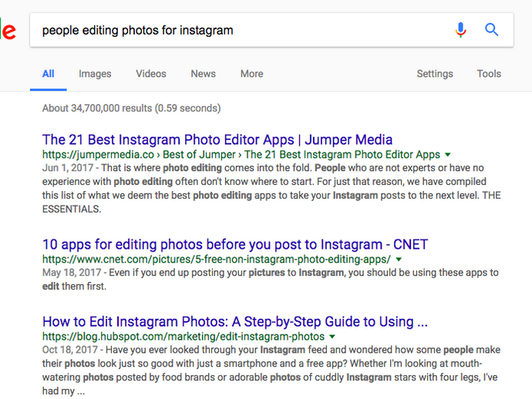Expand the HubSpot result URL dropdown arrow
The height and width of the screenshot is (399, 532).
click(x=332, y=337)
